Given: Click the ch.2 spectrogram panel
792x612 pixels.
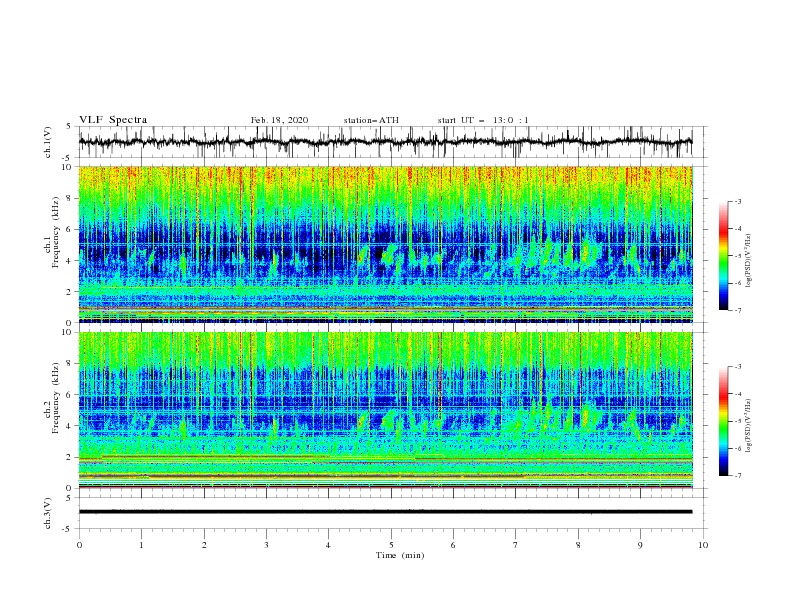Looking at the screenshot, I should coord(385,410).
